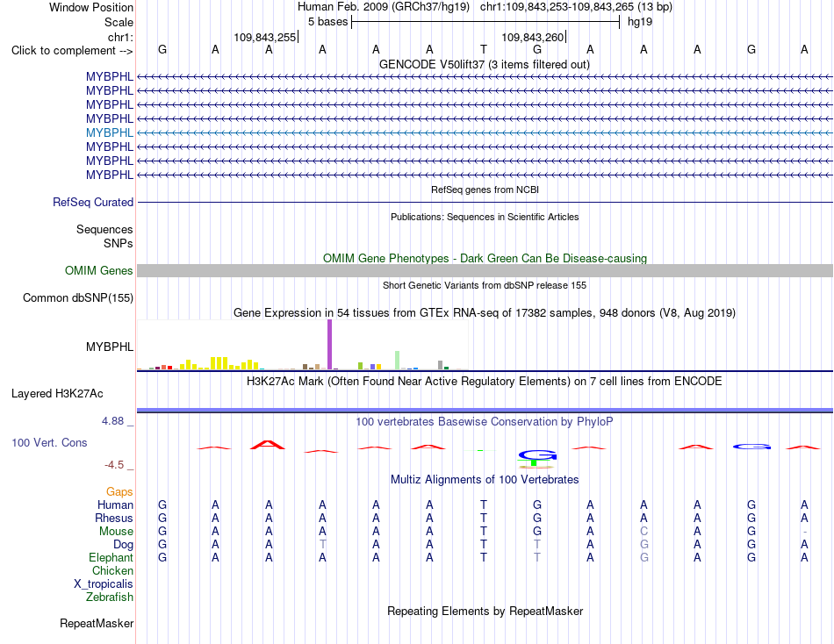The height and width of the screenshot is (644, 834).
Task: Click the tall purple bar in GTEx chart
Action: point(330,345)
